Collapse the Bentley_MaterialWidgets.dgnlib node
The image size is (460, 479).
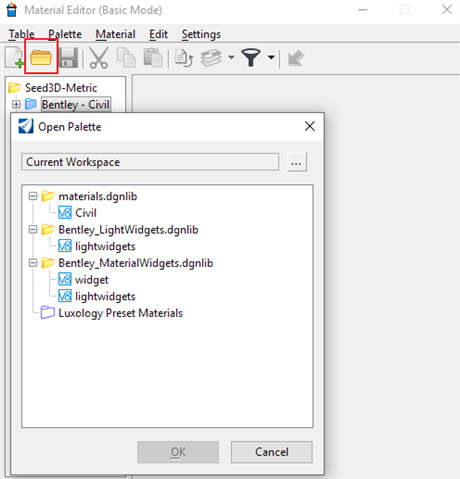click(33, 263)
